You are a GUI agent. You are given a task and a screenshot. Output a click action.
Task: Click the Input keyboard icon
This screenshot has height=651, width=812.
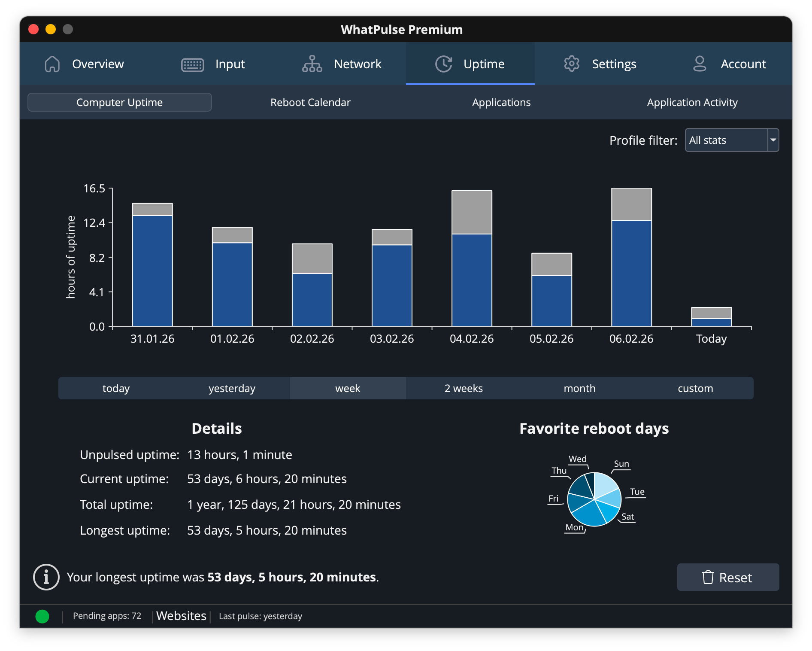click(193, 64)
